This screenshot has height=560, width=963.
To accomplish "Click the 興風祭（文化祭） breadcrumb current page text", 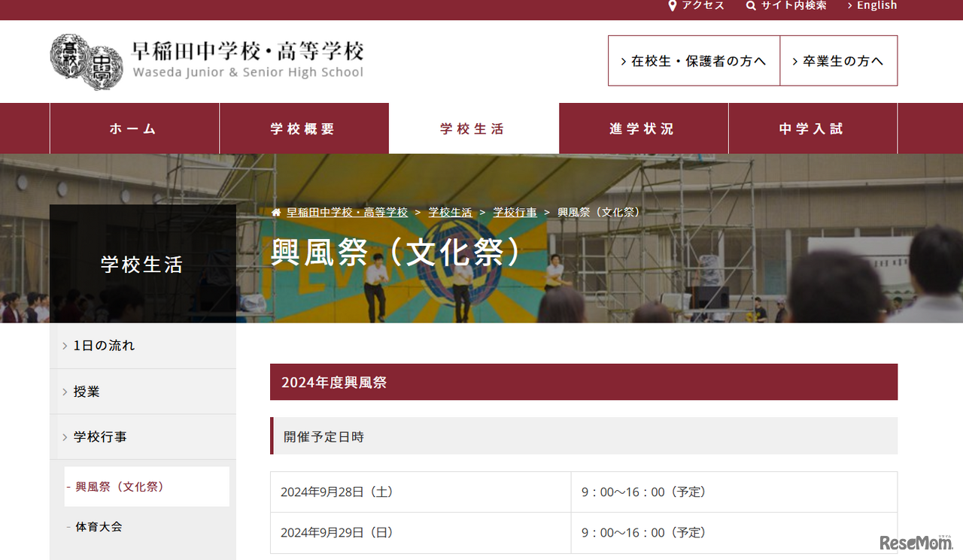I will coord(600,213).
